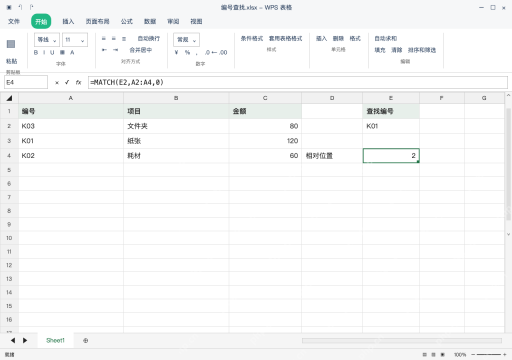Viewport: 512px width, 360px height.
Task: Click Fill (填充) in editing group
Action: point(380,50)
